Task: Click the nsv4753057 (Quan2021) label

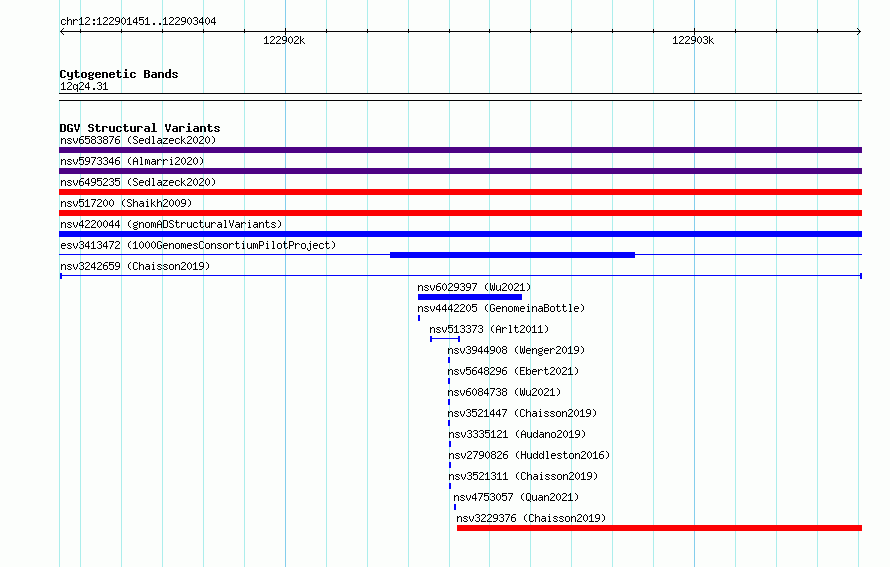Action: pos(516,497)
